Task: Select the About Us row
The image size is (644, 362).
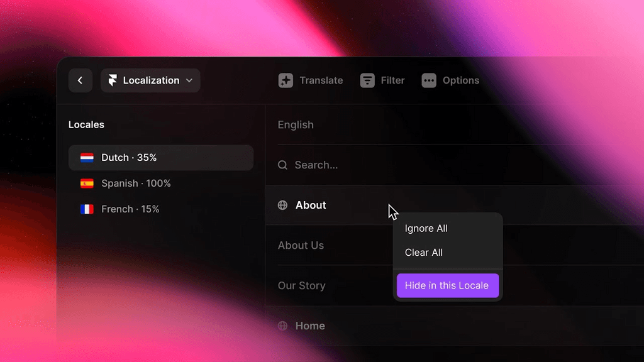Action: click(301, 245)
